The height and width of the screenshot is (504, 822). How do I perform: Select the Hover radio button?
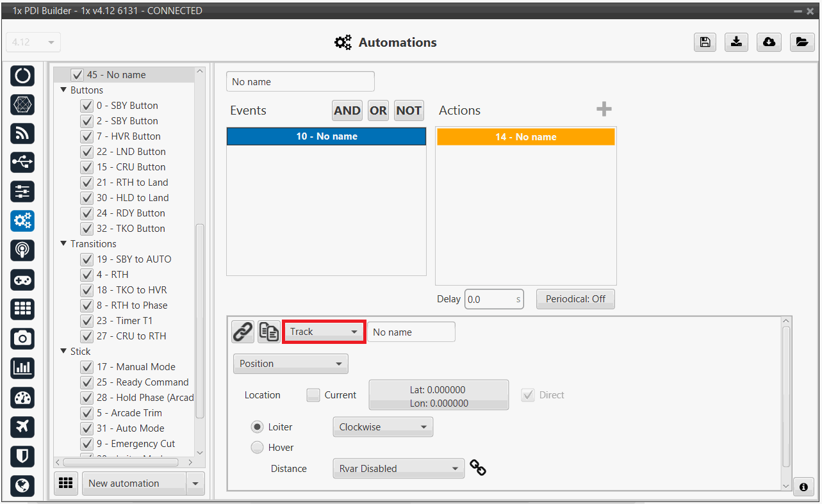pyautogui.click(x=258, y=448)
